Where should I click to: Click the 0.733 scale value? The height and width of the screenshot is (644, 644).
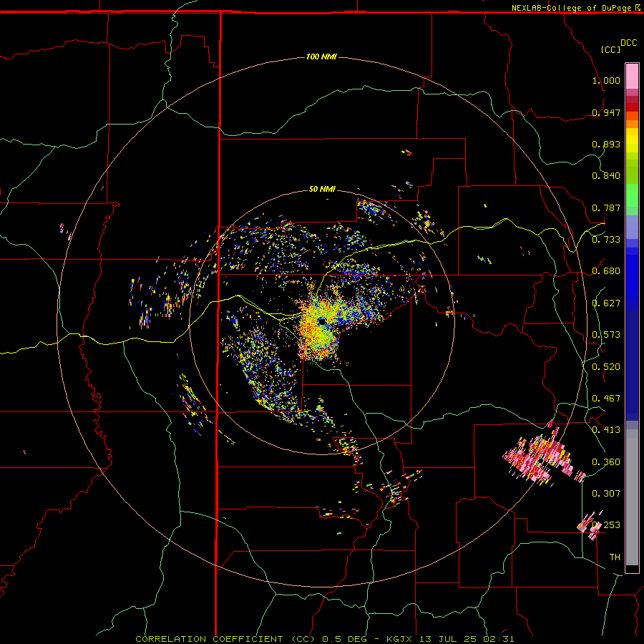(x=606, y=240)
